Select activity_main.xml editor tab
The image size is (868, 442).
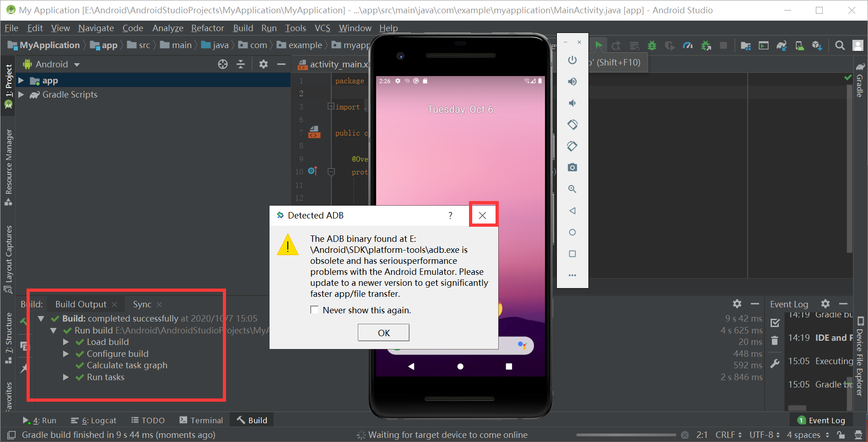pos(333,65)
